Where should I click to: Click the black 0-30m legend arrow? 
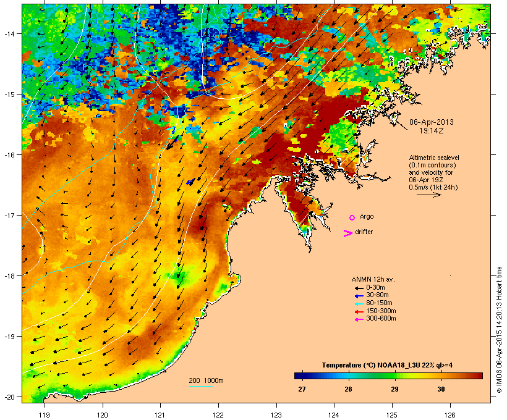coord(359,288)
